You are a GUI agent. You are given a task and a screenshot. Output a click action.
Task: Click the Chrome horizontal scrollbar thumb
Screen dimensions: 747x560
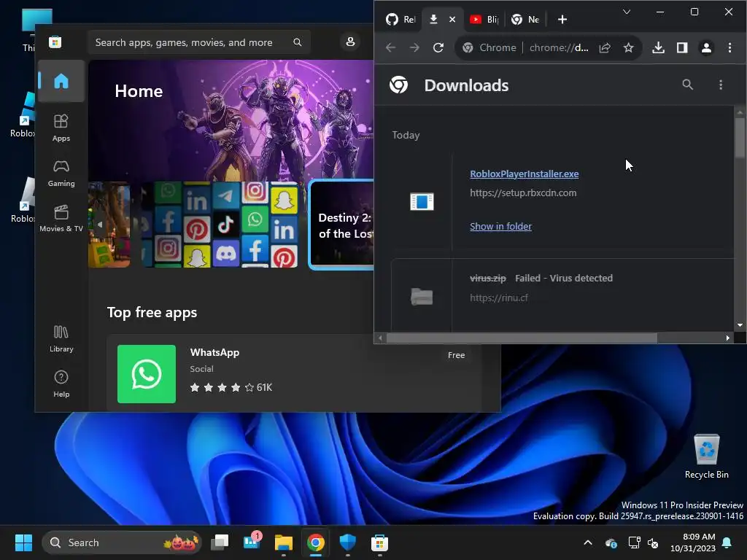(522, 338)
